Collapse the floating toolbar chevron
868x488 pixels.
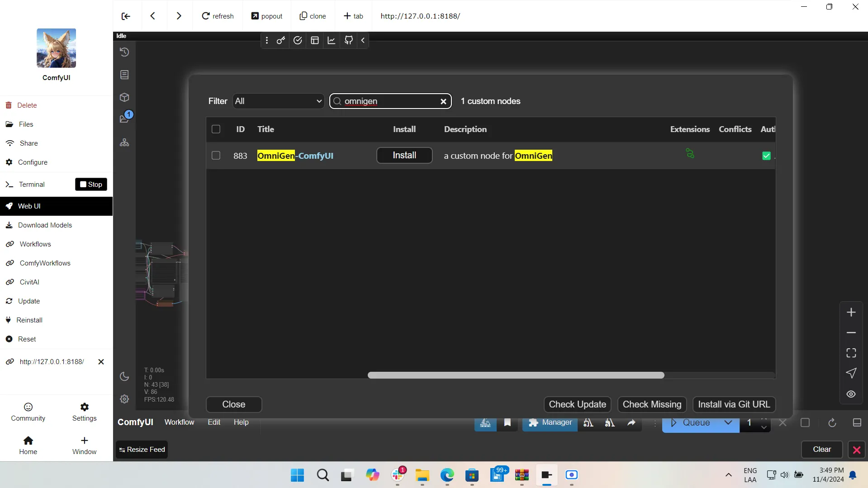pyautogui.click(x=363, y=40)
